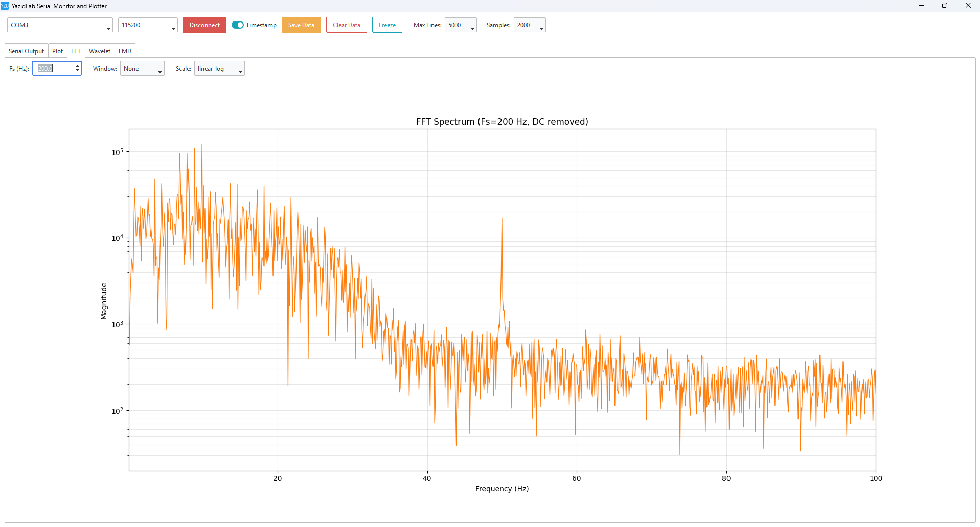Close the Serial Monitor window
The height and width of the screenshot is (527, 980).
point(968,6)
